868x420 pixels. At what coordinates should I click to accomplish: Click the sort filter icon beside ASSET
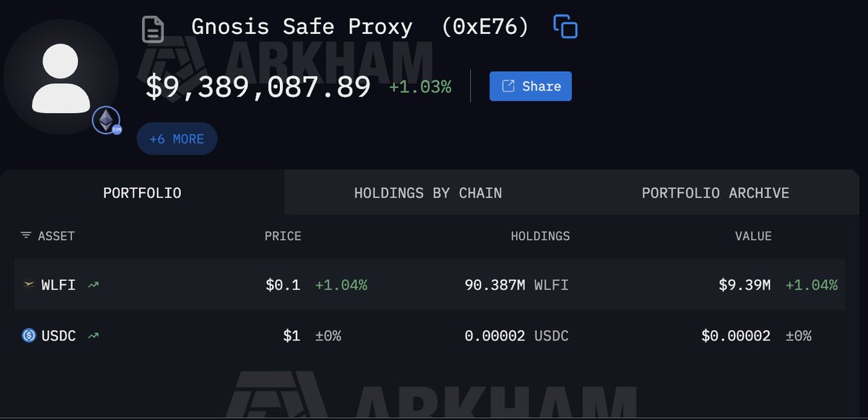pos(26,235)
